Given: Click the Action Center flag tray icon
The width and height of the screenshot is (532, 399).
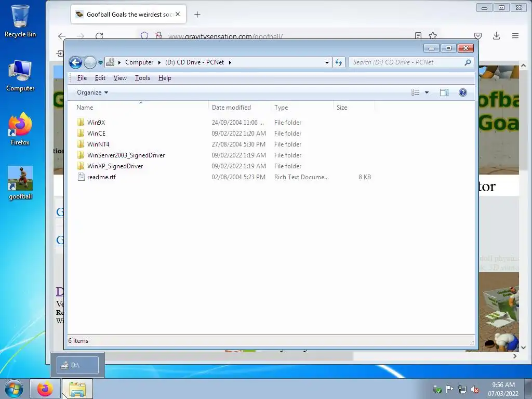Looking at the screenshot, I should [x=449, y=390].
